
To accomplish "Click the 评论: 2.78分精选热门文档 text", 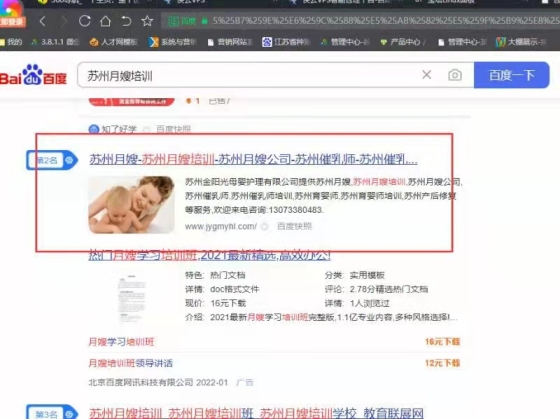I will tap(376, 289).
